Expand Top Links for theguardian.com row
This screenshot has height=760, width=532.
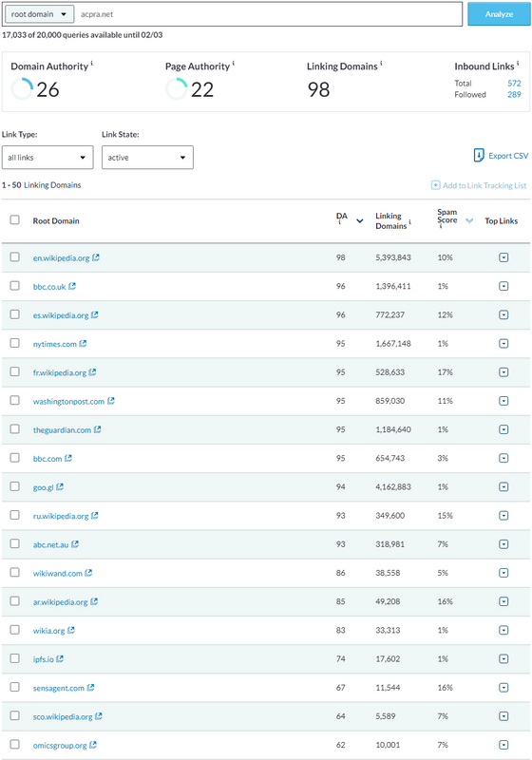pyautogui.click(x=503, y=429)
